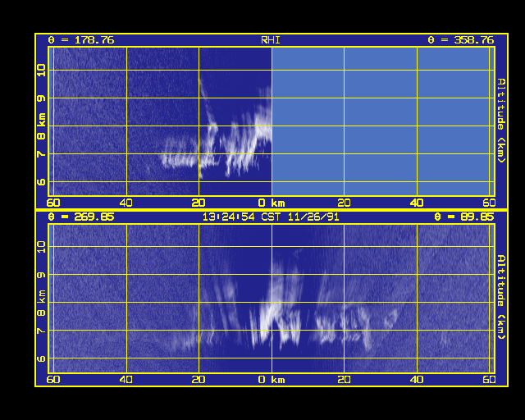
Task: Click range "20" on lower panel's 89.85 side
Action: 344,380
